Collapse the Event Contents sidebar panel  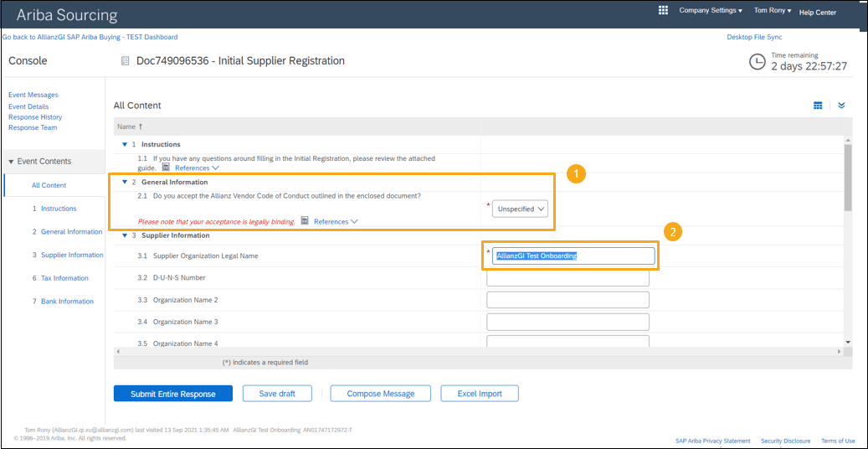click(11, 162)
